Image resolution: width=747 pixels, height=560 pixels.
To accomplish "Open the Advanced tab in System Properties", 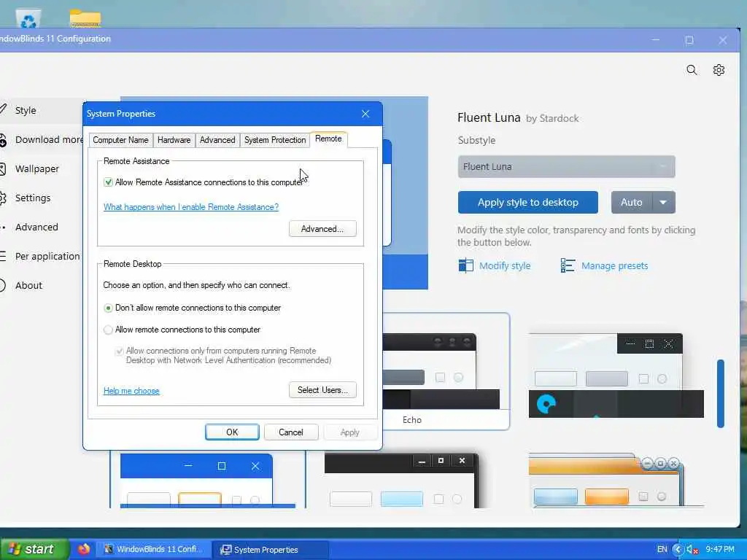I will click(x=217, y=140).
